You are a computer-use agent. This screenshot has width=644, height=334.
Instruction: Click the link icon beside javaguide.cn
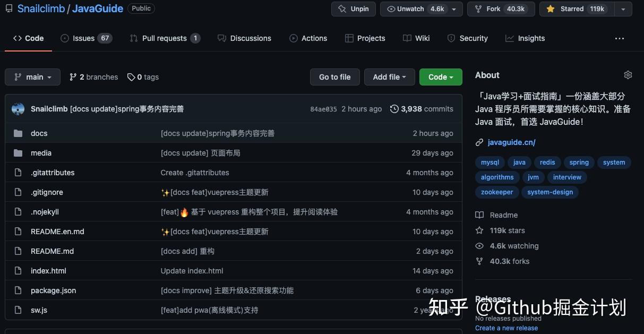click(x=479, y=142)
